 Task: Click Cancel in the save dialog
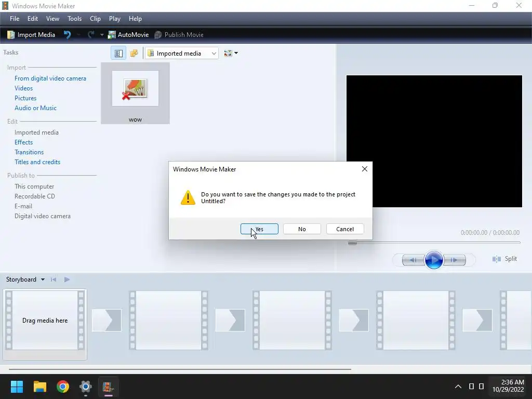[x=345, y=229]
